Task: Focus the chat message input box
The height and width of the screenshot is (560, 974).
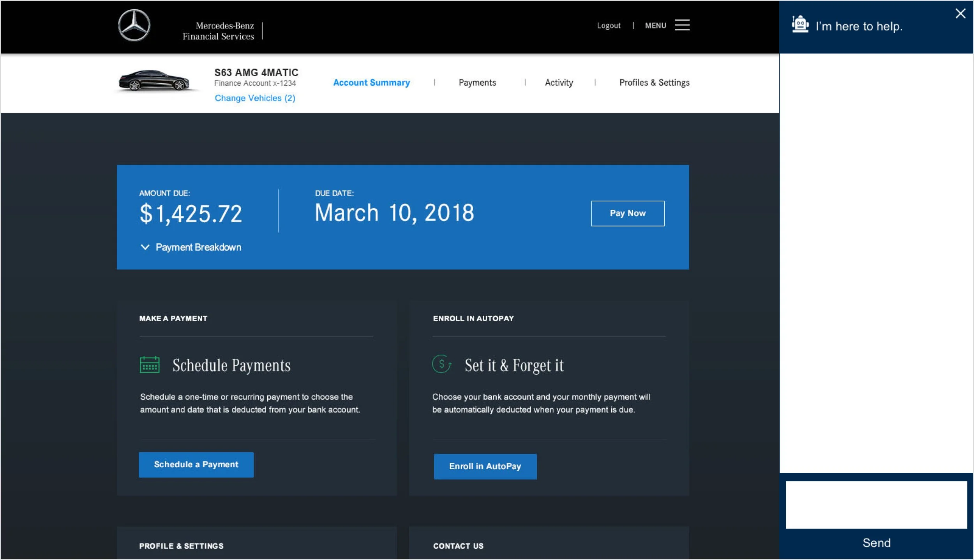Action: (x=877, y=505)
